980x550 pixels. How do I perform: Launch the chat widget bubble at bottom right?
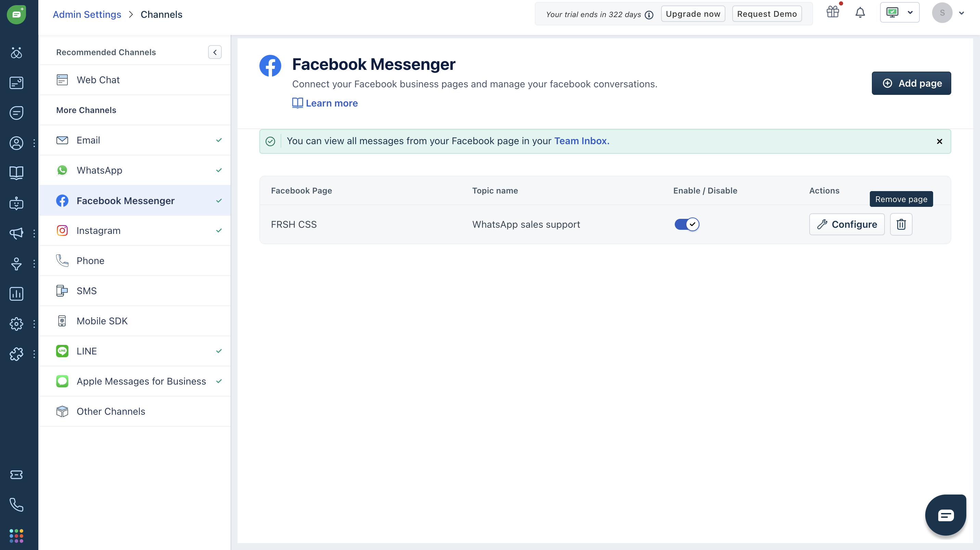(945, 515)
